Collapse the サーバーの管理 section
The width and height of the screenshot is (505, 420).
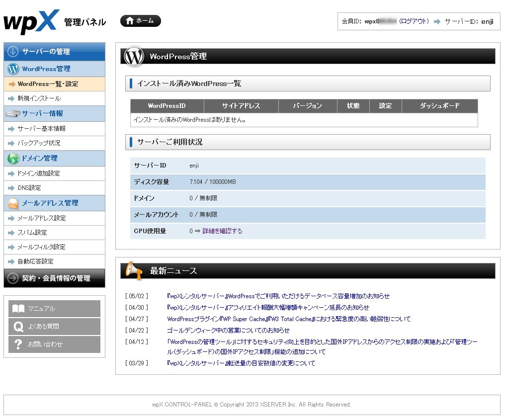click(55, 52)
